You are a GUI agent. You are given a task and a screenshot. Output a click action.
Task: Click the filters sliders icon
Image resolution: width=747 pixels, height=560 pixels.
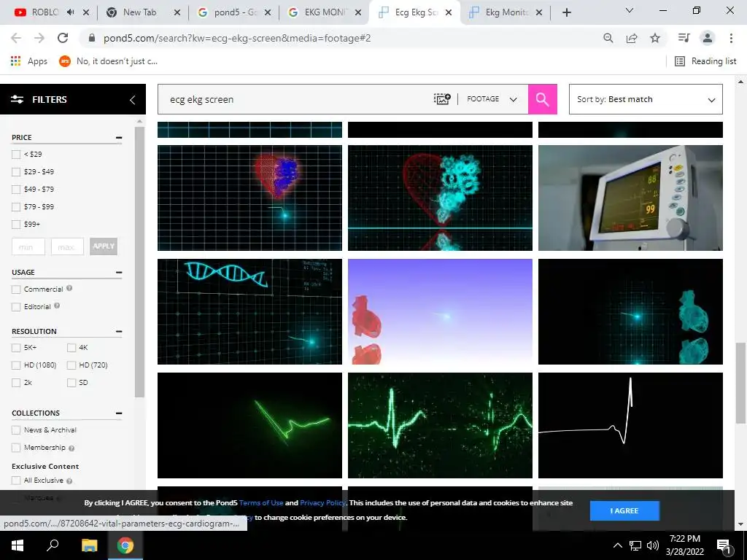coord(18,99)
